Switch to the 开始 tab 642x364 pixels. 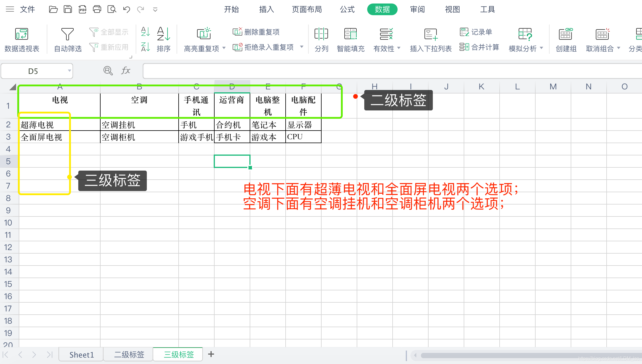click(x=231, y=9)
